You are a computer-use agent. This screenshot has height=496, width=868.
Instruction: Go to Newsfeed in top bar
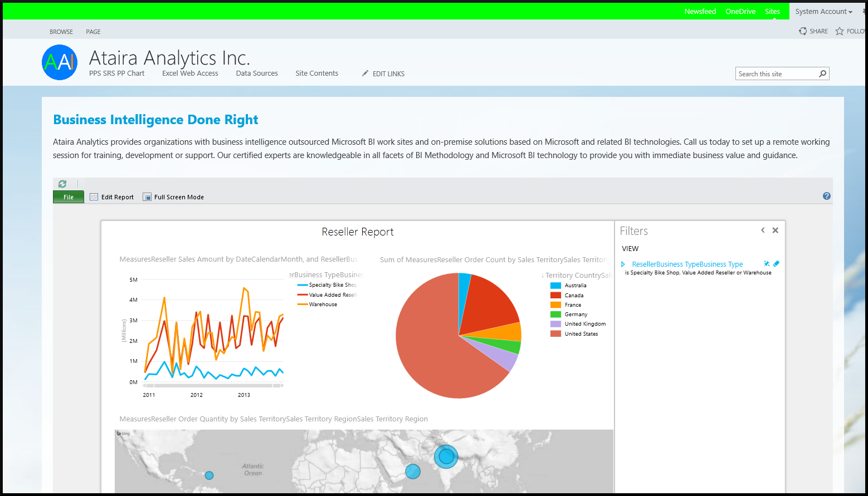pyautogui.click(x=700, y=12)
